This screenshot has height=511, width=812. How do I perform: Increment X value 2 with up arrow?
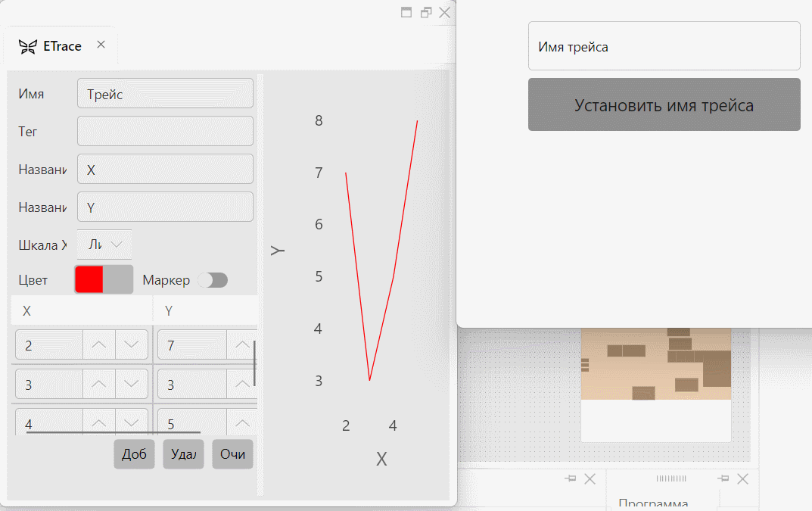[99, 344]
